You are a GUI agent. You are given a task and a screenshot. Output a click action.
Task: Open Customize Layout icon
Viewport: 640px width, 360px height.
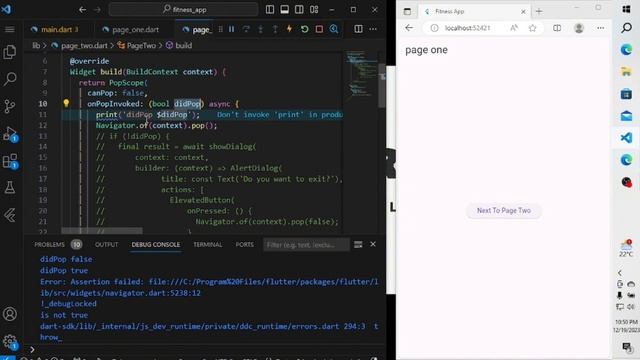coord(314,9)
